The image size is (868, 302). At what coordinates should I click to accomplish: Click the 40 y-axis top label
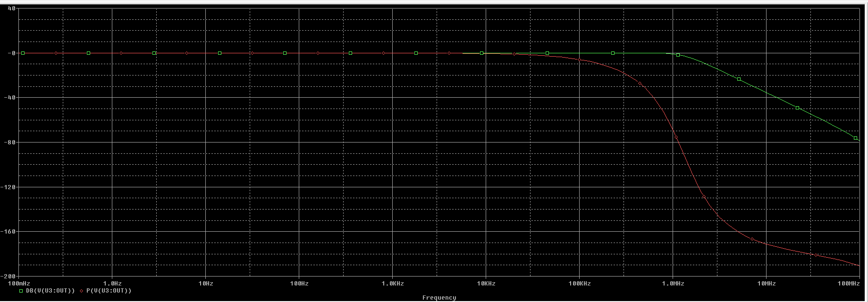pyautogui.click(x=12, y=8)
